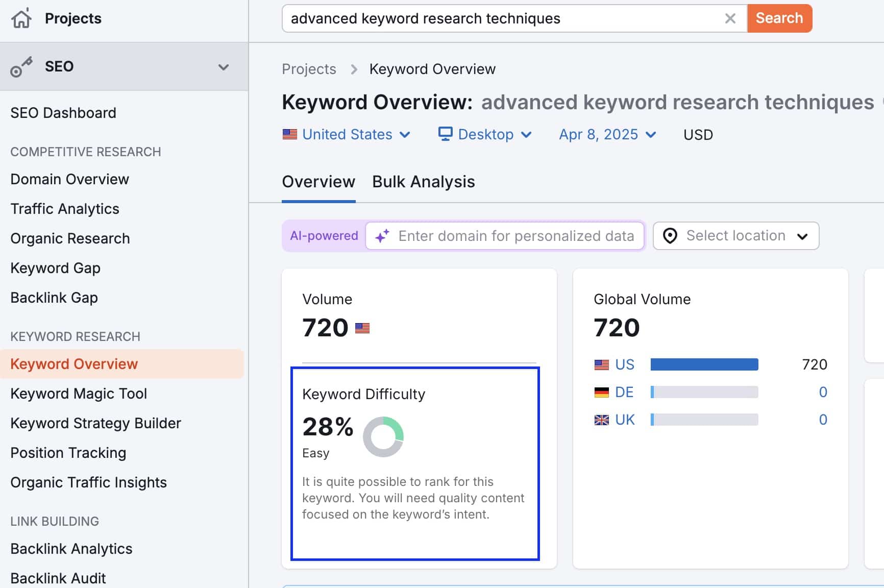This screenshot has height=588, width=884.
Task: Switch to the Bulk Analysis tab
Action: pos(424,182)
